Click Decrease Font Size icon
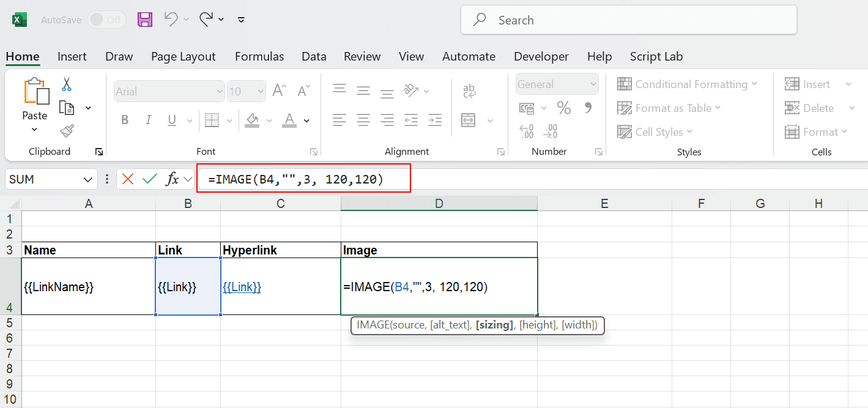The image size is (868, 408). (304, 91)
